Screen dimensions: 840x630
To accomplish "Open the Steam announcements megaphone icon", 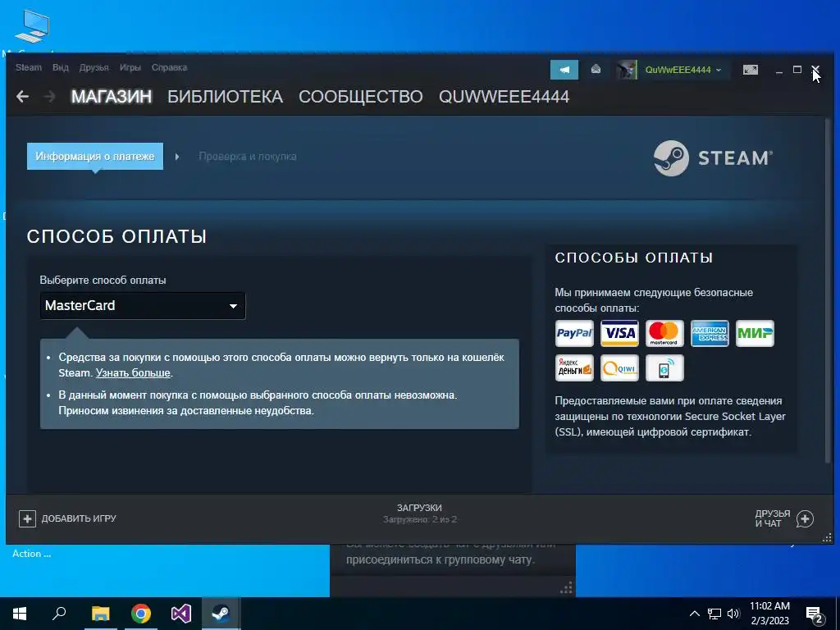I will (564, 70).
